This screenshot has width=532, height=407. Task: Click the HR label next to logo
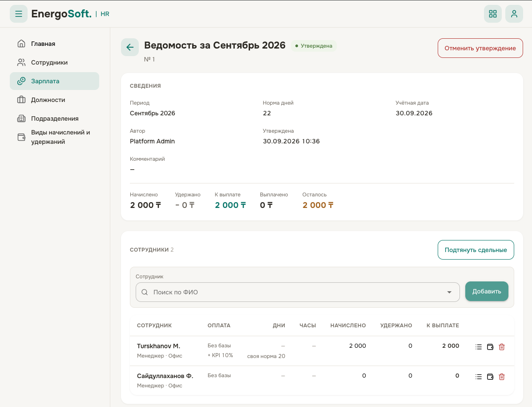[105, 14]
